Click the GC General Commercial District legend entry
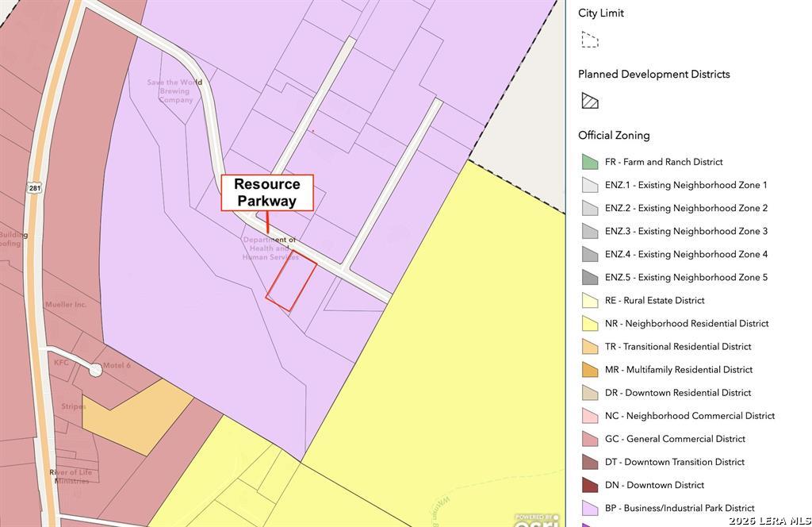Image resolution: width=812 pixels, height=527 pixels. click(x=675, y=439)
